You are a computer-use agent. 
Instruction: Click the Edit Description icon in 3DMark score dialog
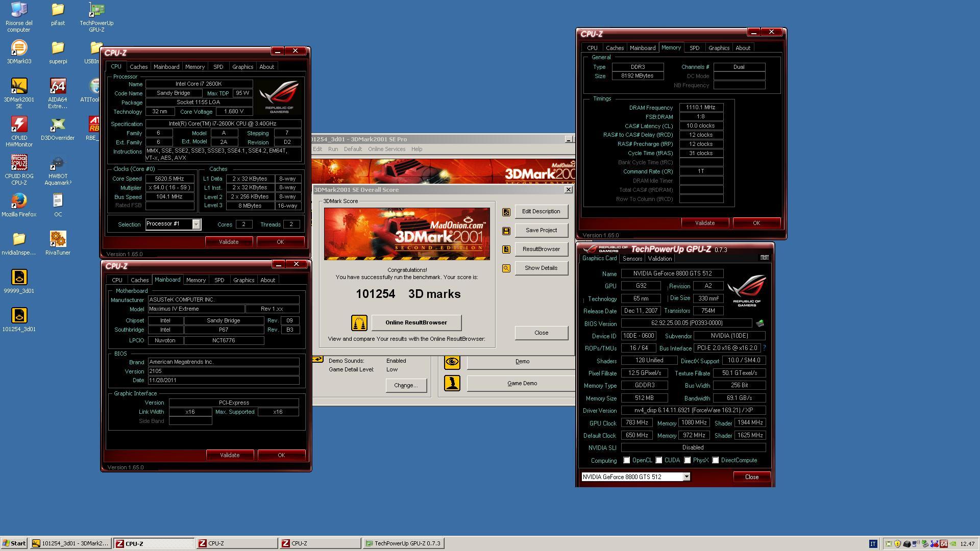pos(506,212)
